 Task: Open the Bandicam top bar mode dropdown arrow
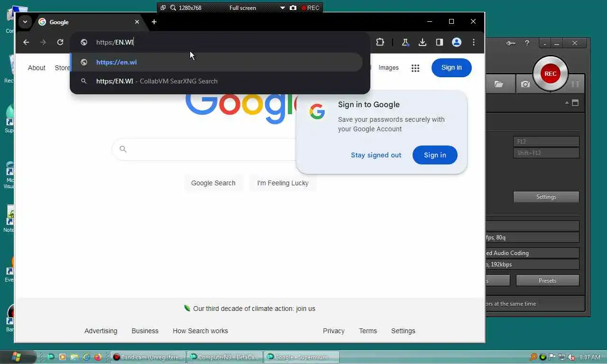(283, 8)
